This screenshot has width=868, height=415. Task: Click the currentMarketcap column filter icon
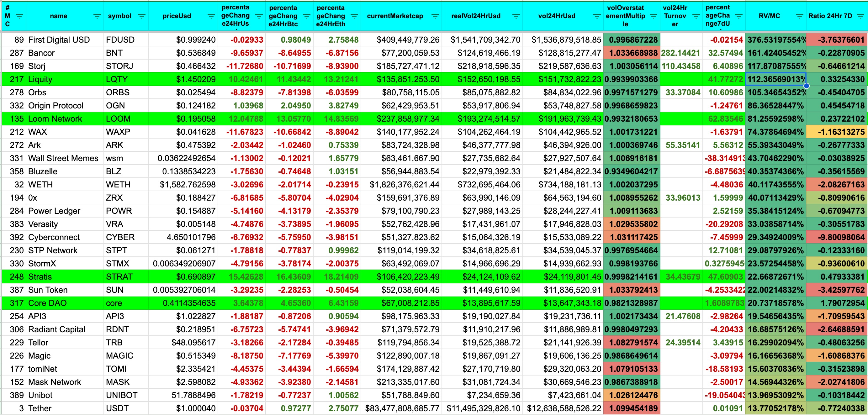(x=435, y=16)
